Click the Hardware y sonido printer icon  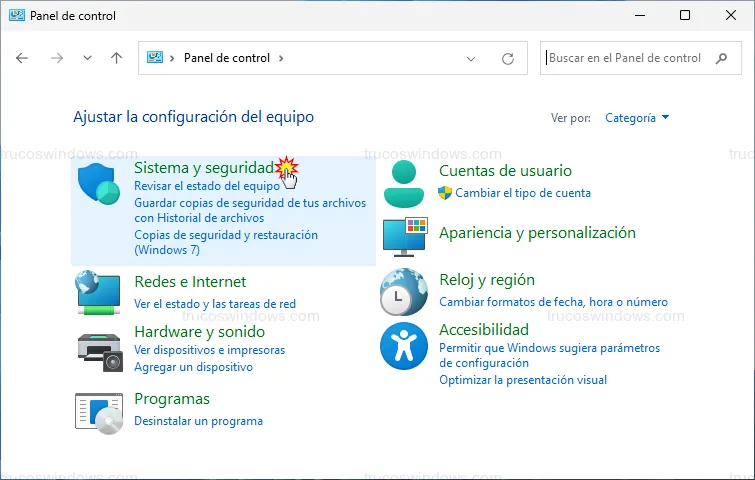[x=100, y=349]
